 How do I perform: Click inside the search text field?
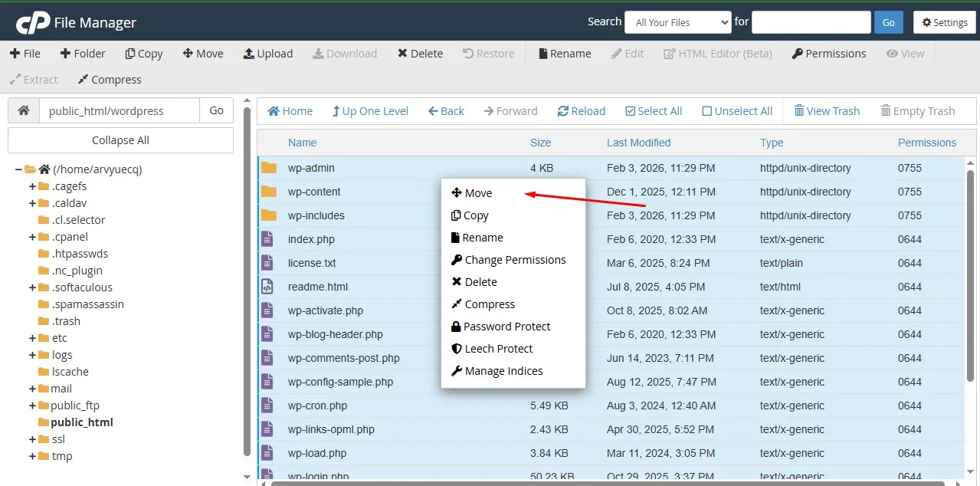pos(810,22)
